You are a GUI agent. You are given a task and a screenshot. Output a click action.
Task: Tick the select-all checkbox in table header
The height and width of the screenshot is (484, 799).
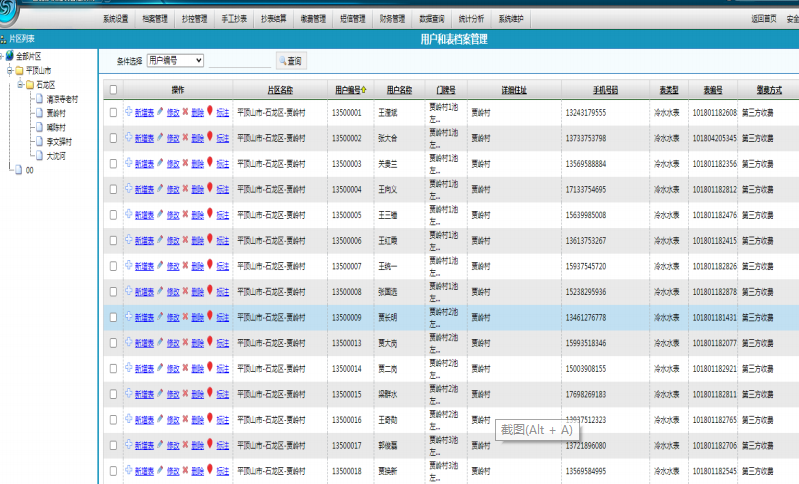pyautogui.click(x=113, y=90)
